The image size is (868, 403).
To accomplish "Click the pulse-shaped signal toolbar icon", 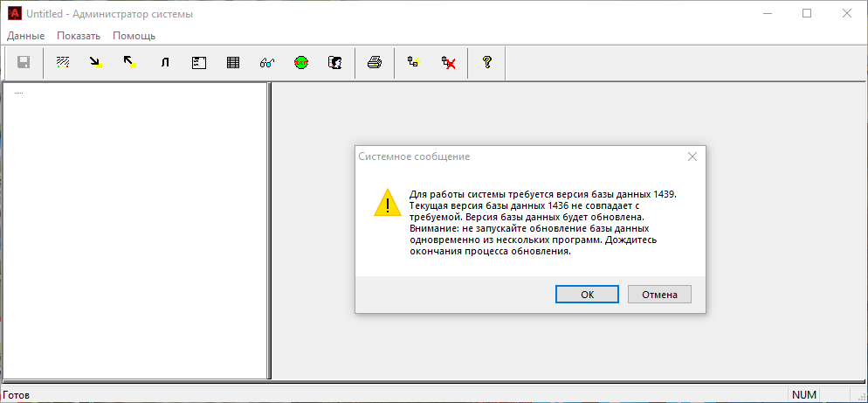I will point(164,63).
